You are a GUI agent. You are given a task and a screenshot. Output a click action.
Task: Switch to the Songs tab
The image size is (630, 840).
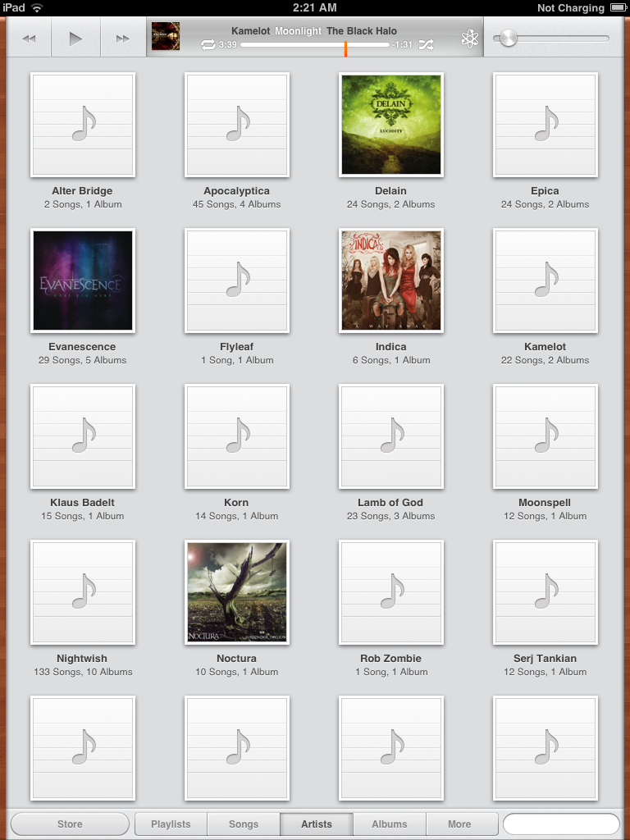coord(244,824)
